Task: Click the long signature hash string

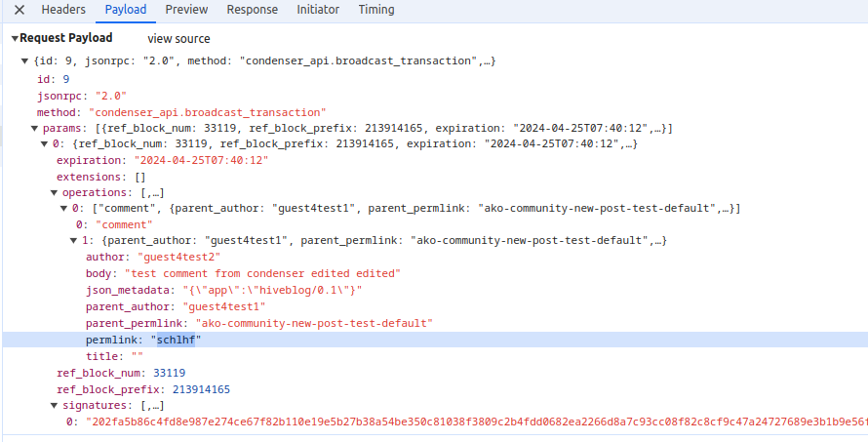Action: [x=468, y=422]
